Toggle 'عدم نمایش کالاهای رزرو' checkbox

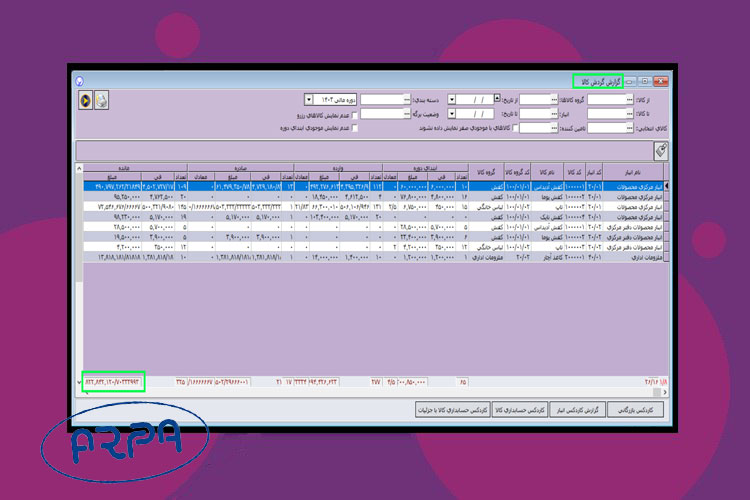[x=357, y=114]
